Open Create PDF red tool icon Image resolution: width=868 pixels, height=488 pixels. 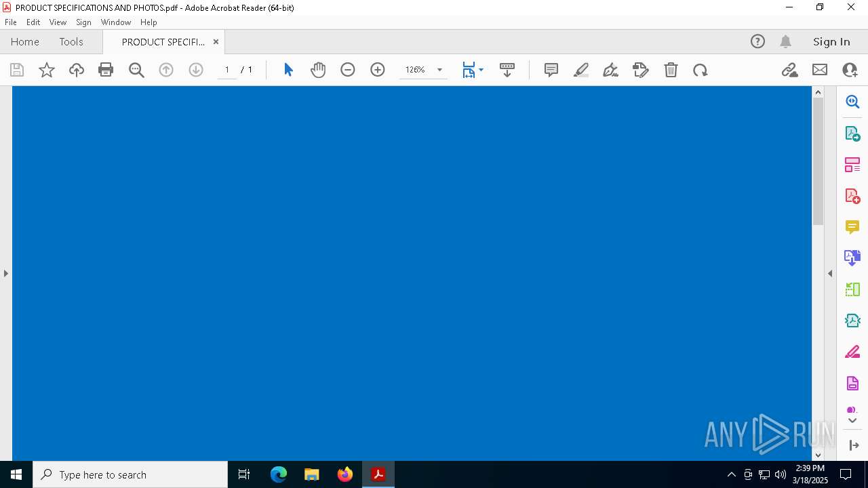point(852,196)
